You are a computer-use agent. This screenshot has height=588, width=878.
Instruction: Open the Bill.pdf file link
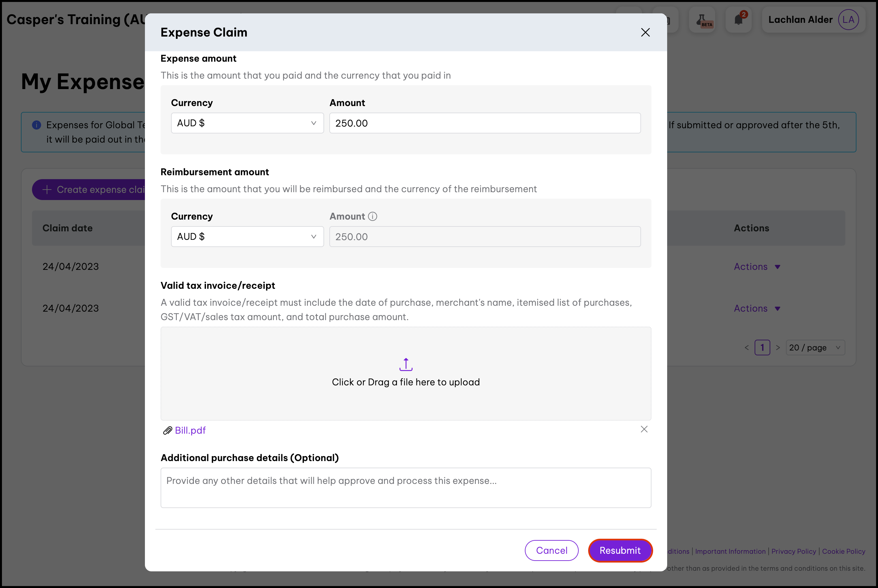pyautogui.click(x=190, y=430)
